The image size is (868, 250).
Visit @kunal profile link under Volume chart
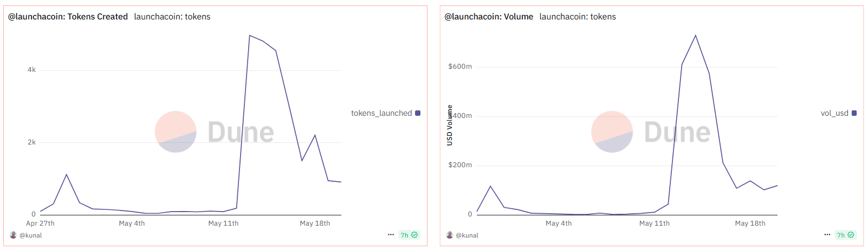[x=467, y=235]
